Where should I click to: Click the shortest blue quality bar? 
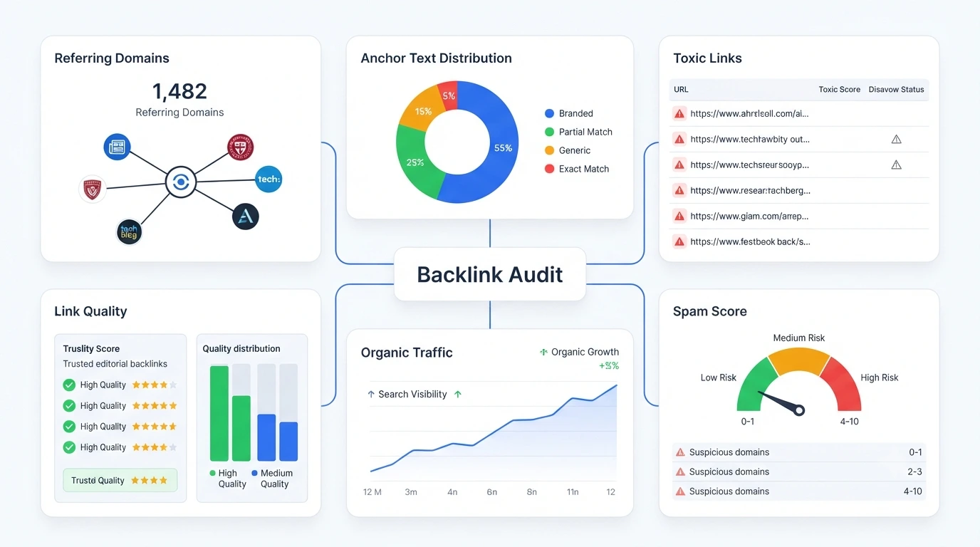tap(288, 442)
